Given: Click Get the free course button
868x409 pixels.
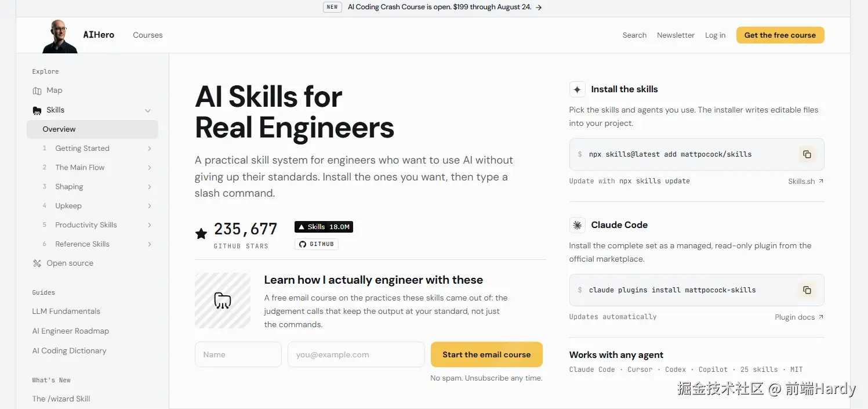Looking at the screenshot, I should click(x=780, y=35).
